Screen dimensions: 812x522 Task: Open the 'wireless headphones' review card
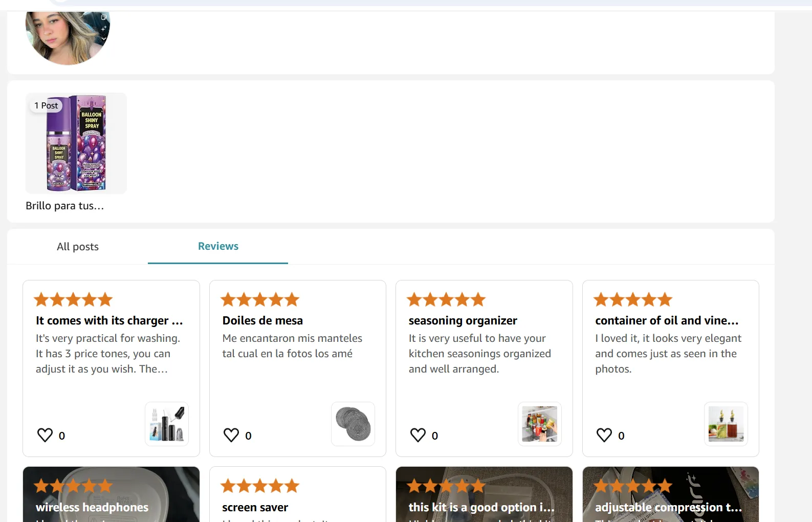tap(111, 494)
